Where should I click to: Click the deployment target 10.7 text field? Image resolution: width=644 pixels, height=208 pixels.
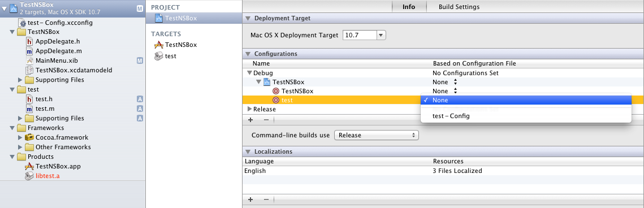[x=360, y=35]
